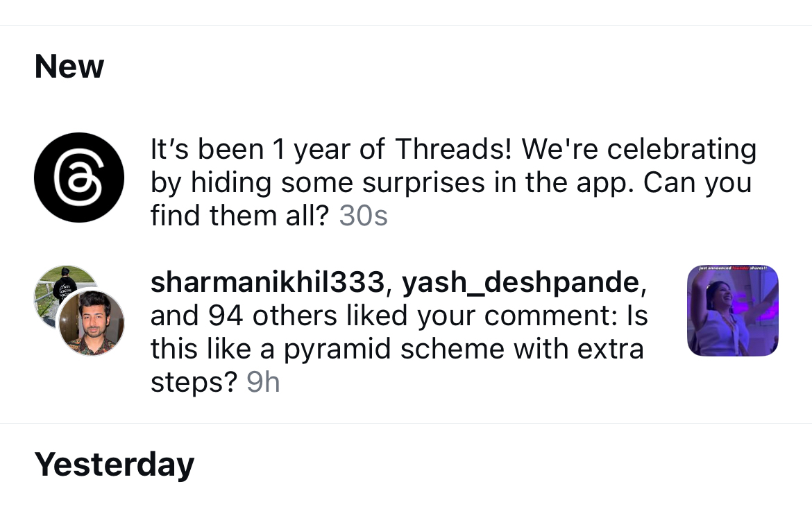Tap the thumbnail's "just announced" caption banner

click(x=731, y=268)
